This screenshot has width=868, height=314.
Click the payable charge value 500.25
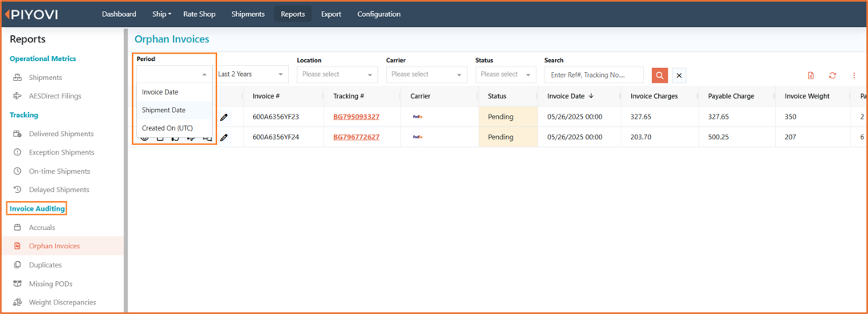click(x=718, y=137)
